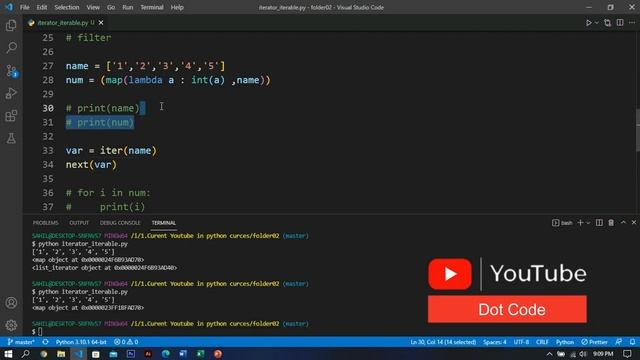The height and width of the screenshot is (360, 640).
Task: Change indentation via Spaces: 4
Action: (x=495, y=342)
